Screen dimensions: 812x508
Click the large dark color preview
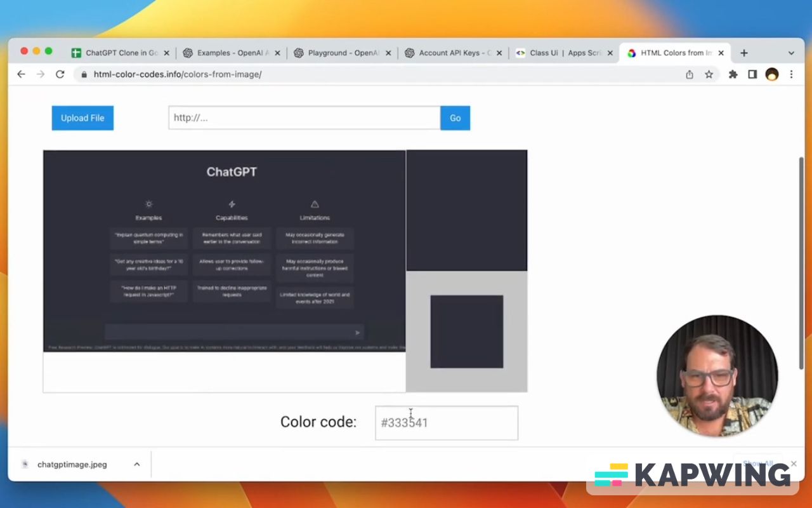466,210
